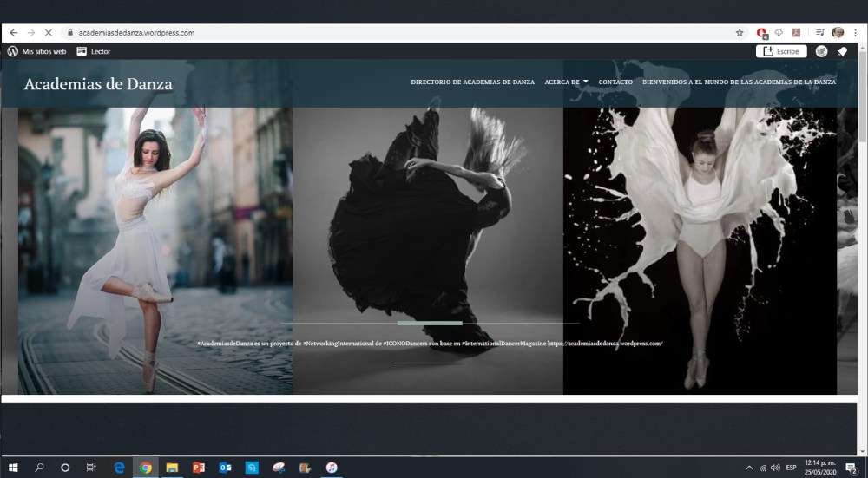
Task: Open the WordPress user avatar menu
Action: (821, 51)
